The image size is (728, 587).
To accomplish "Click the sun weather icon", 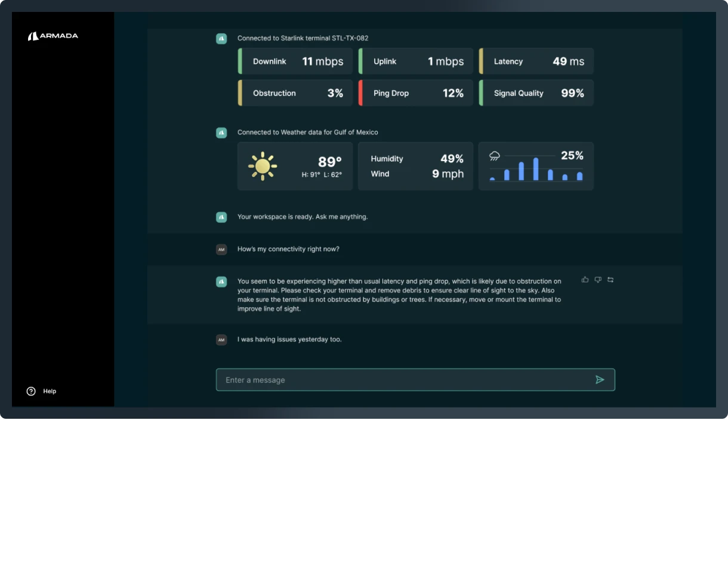I will pos(263,166).
